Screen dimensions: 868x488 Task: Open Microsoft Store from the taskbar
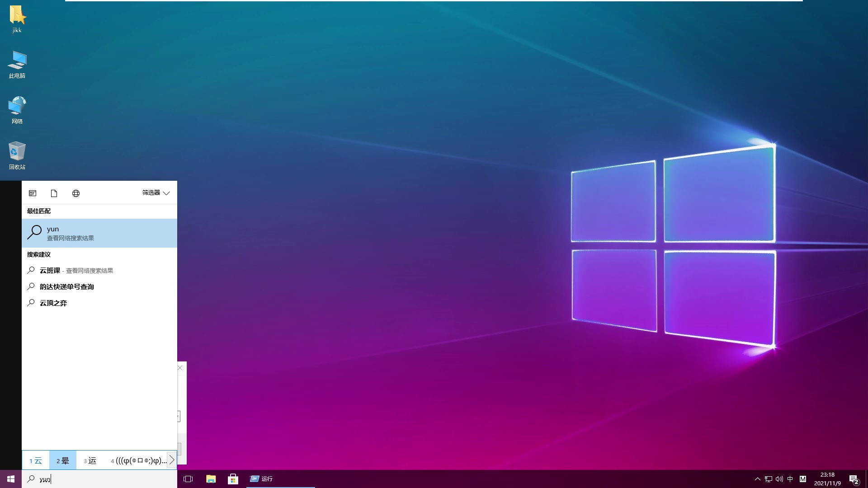233,479
